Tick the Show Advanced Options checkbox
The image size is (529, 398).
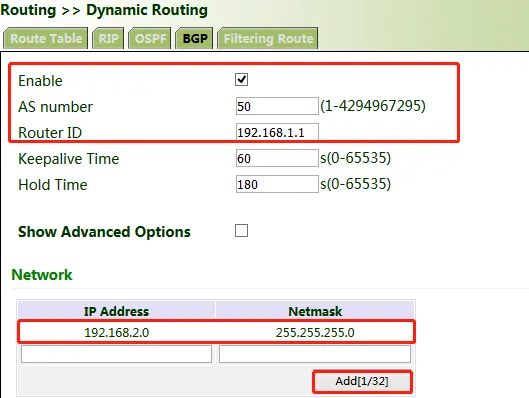pyautogui.click(x=242, y=231)
